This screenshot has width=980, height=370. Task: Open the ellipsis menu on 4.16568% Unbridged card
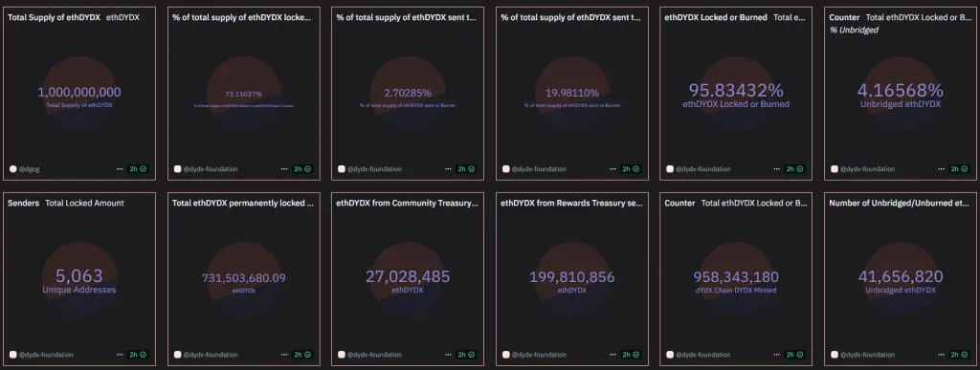coord(941,169)
